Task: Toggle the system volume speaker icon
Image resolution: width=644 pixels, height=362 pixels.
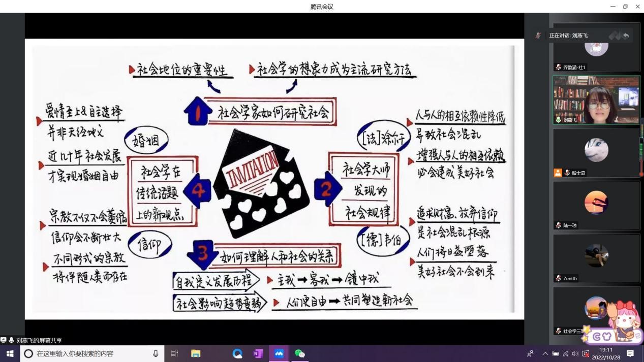Action: [x=575, y=354]
